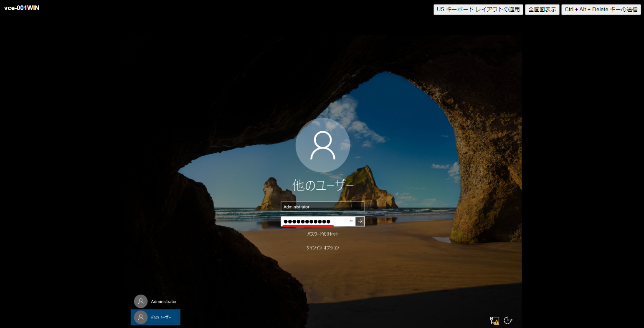Reveal password with the eye icon
The height and width of the screenshot is (328, 644).
coord(351,221)
